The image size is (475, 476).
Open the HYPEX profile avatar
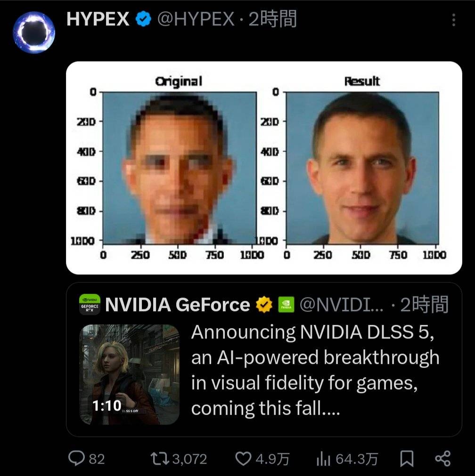pos(34,32)
